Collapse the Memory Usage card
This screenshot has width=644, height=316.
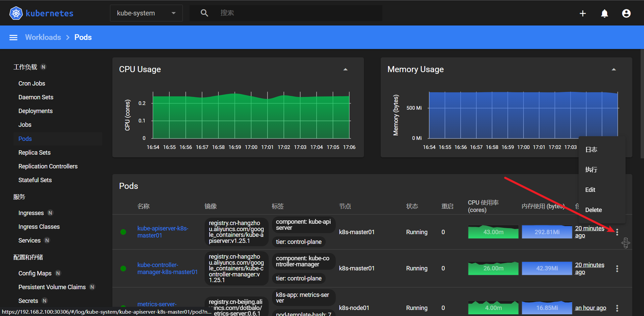(614, 69)
